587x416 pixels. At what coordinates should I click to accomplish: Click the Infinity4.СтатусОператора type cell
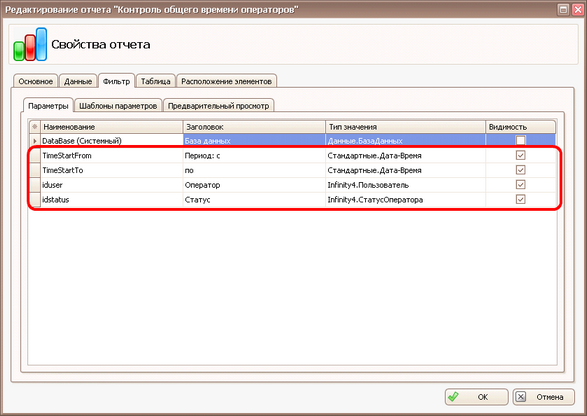(x=405, y=199)
